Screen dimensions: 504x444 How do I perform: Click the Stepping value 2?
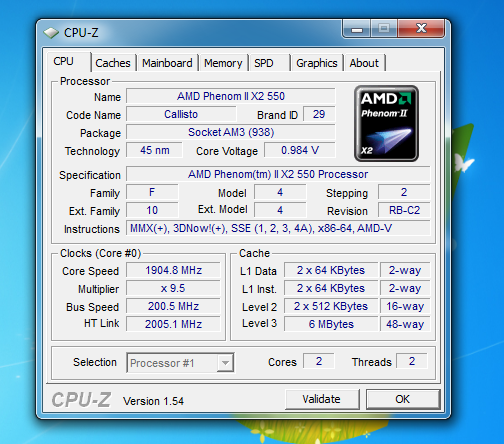click(404, 192)
